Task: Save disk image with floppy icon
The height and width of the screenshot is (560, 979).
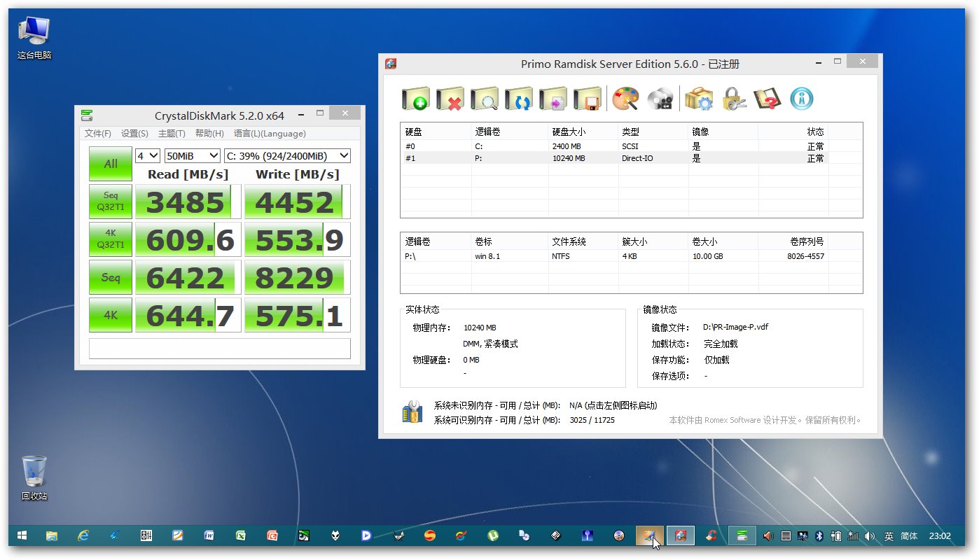Action: (587, 99)
